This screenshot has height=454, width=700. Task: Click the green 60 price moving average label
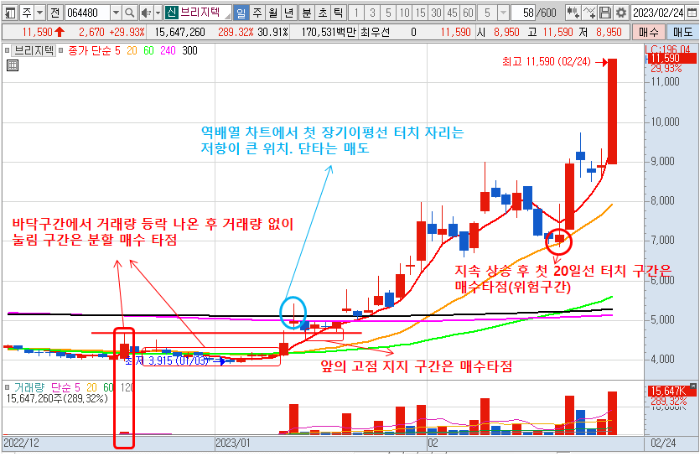(148, 51)
